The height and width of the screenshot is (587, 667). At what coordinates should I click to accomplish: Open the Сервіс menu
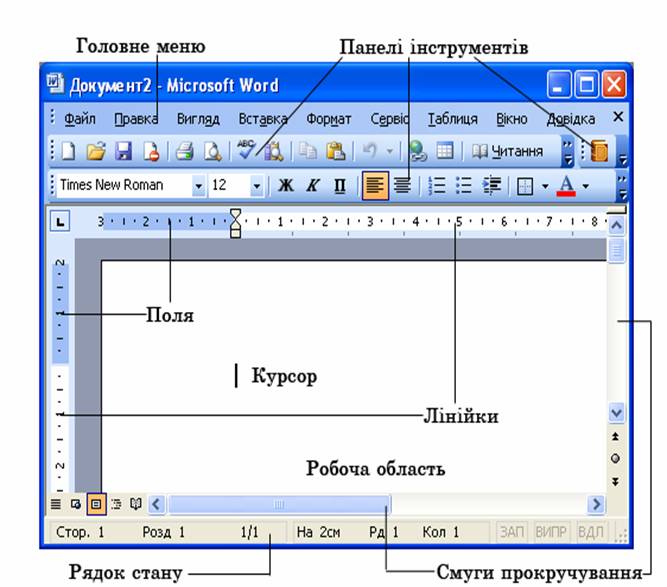[x=390, y=119]
